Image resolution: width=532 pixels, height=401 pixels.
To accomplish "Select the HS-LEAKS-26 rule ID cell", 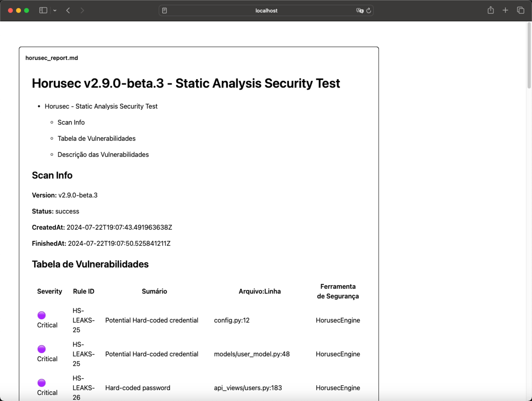I will point(84,388).
